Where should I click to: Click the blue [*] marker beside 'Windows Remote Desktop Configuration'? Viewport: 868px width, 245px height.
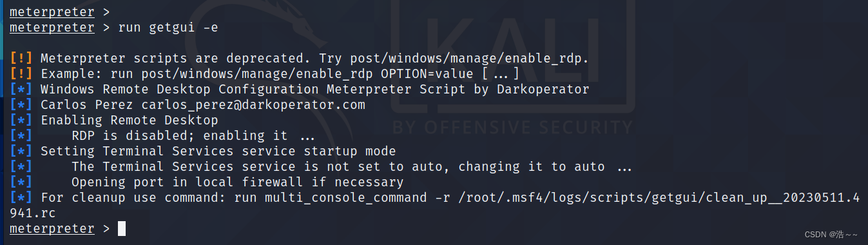[21, 89]
